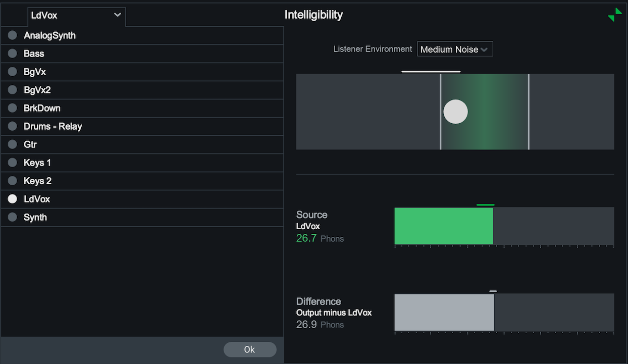This screenshot has height=364, width=628.
Task: Confirm selection with the Ok button
Action: coord(250,349)
